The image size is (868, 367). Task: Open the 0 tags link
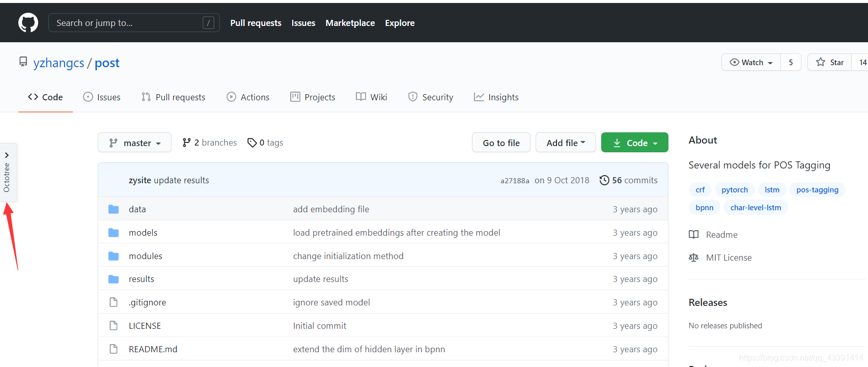tap(265, 143)
